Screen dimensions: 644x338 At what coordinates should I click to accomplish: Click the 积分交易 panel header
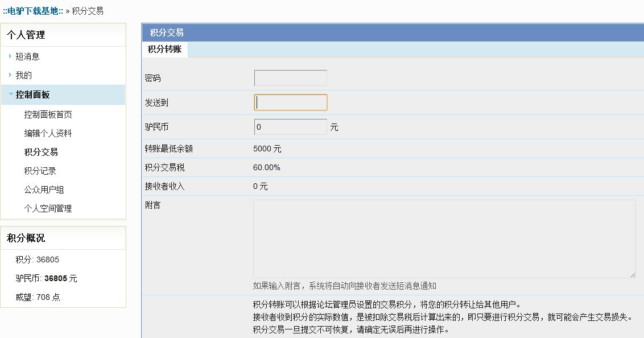[167, 33]
